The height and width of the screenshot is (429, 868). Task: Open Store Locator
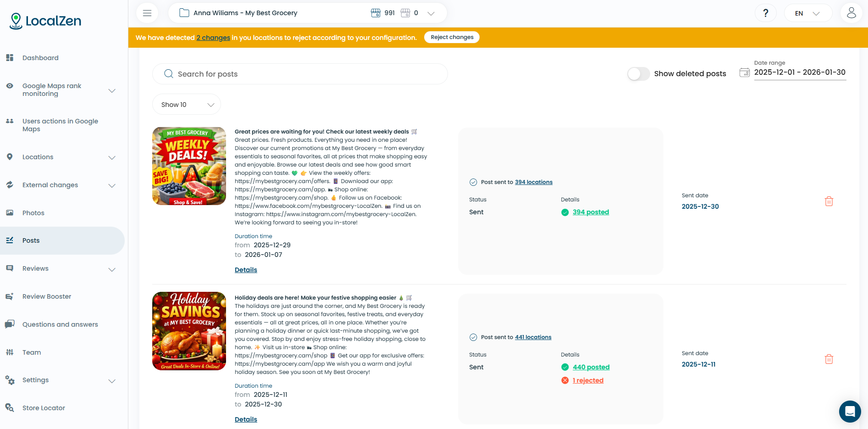tap(44, 408)
